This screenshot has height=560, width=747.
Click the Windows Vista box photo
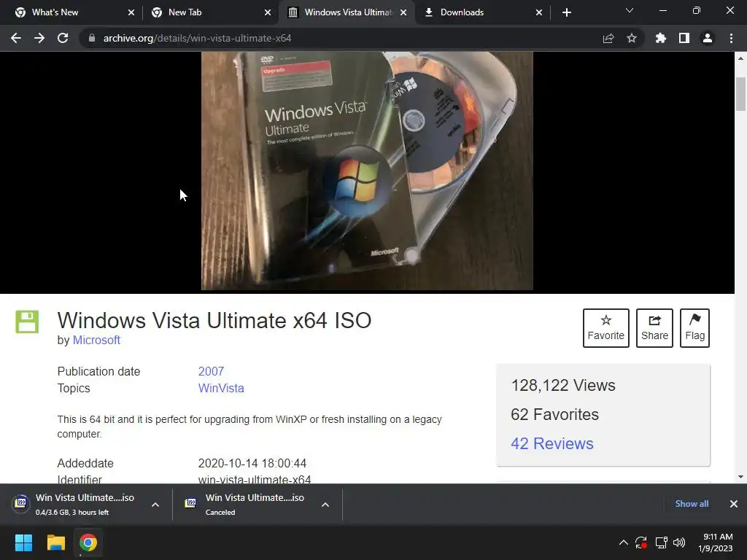point(367,171)
